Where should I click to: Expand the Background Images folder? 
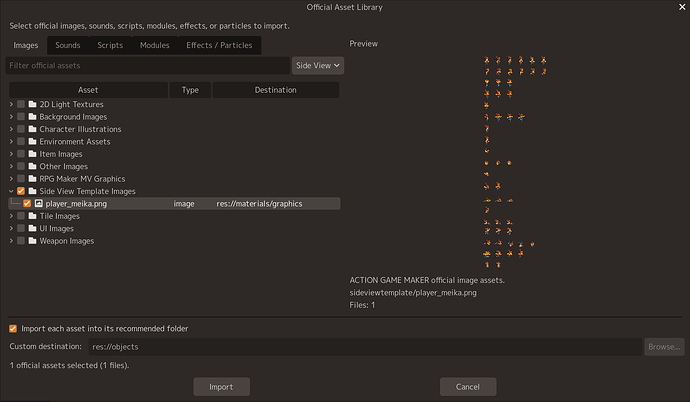pyautogui.click(x=11, y=117)
